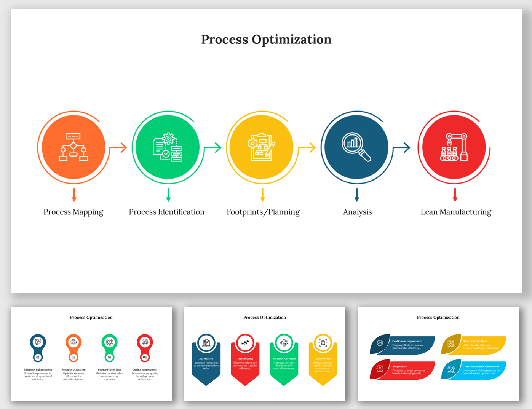Click the light blue Cross-functional Collaboration banner
The image size is (532, 409).
pos(474,370)
